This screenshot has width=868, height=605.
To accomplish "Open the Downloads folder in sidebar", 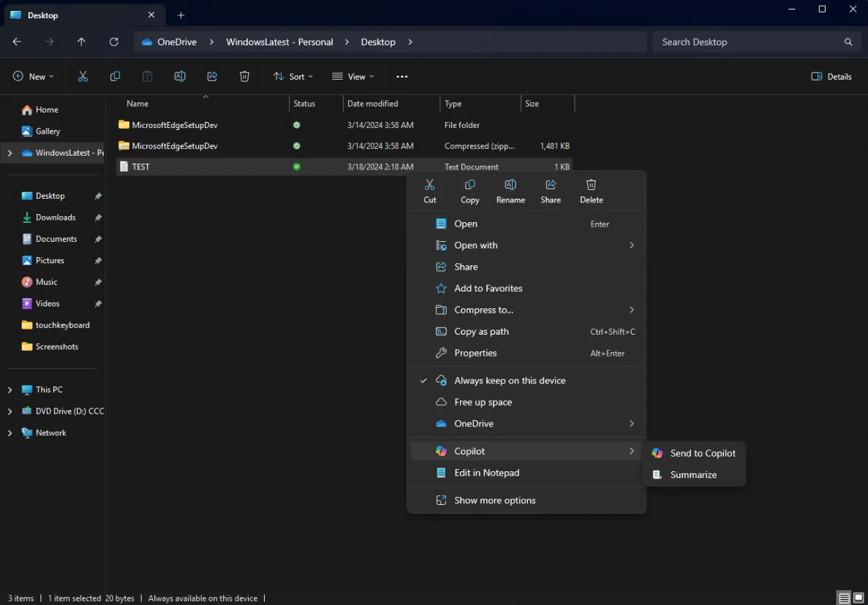I will point(56,218).
